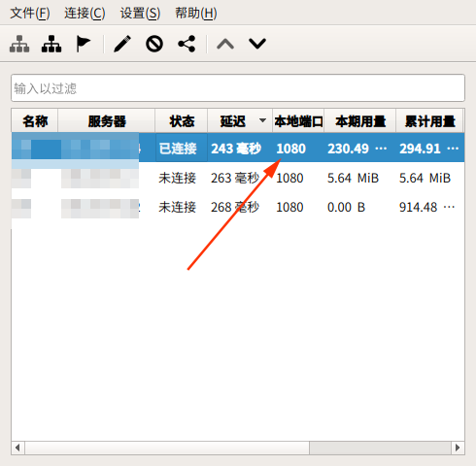Open the 设置(S) menu

point(140,14)
